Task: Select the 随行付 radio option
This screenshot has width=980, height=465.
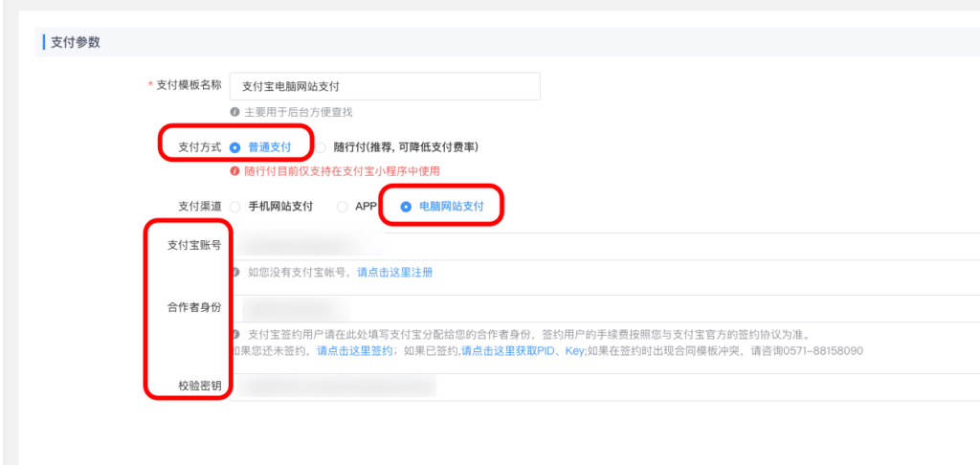Action: pyautogui.click(x=321, y=148)
